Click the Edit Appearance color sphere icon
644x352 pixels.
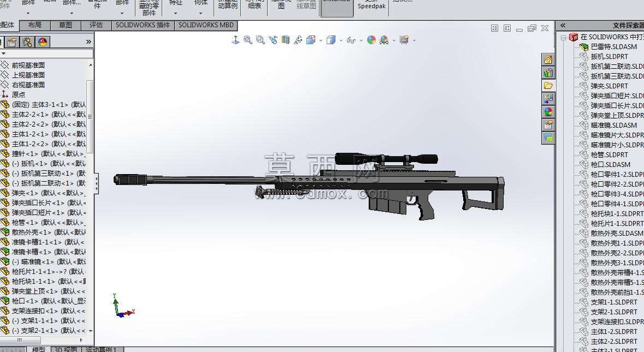tap(371, 40)
